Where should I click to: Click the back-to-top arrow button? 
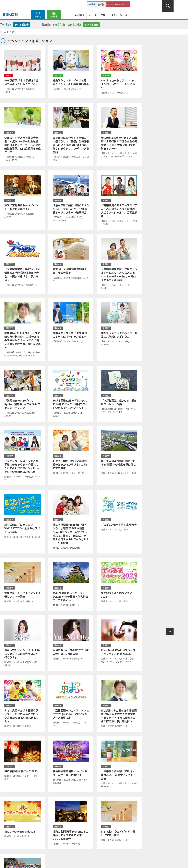click(170, 631)
